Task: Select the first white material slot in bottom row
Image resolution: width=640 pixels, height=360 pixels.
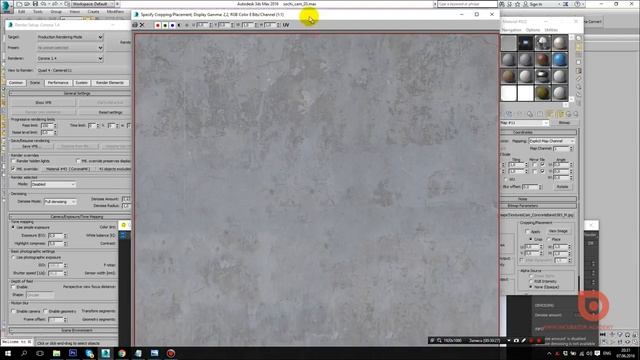Action: point(509,93)
